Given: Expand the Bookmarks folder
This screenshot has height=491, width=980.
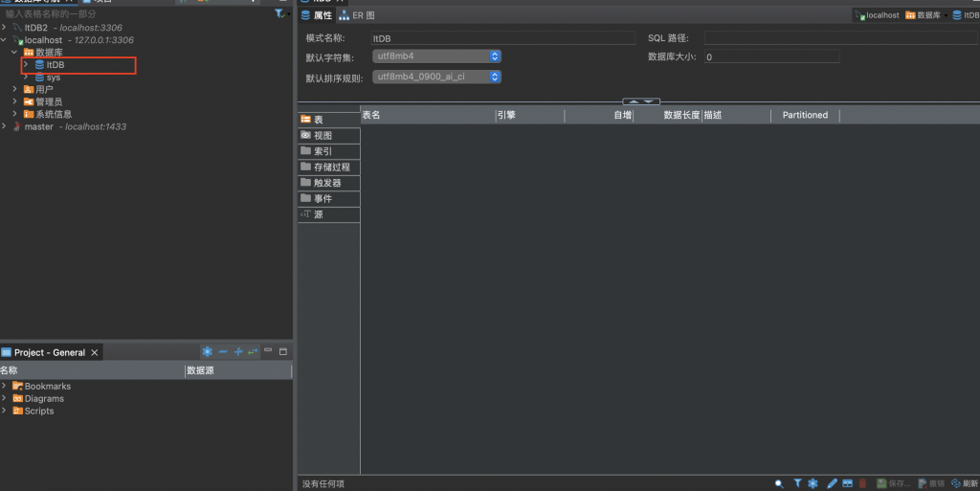Looking at the screenshot, I should (x=5, y=386).
